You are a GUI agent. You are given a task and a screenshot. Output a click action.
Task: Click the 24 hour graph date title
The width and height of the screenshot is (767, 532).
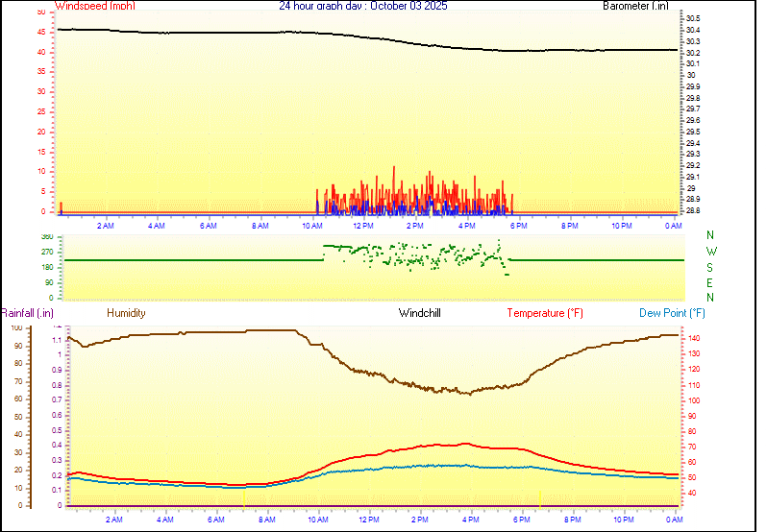[x=362, y=6]
